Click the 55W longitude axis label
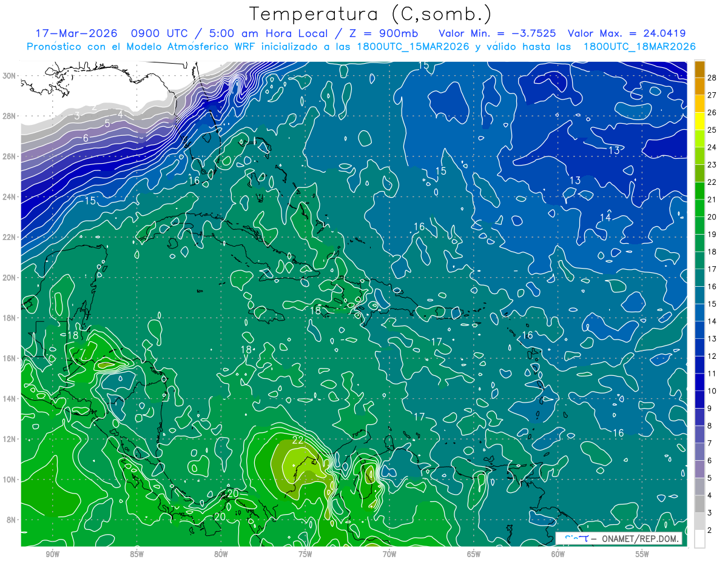728x562 pixels. pyautogui.click(x=642, y=554)
